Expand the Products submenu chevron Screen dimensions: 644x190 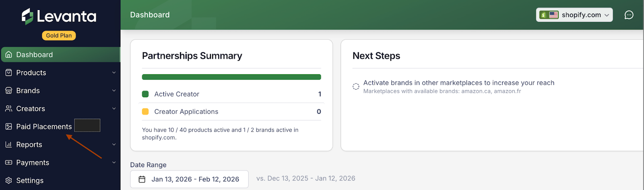click(114, 73)
